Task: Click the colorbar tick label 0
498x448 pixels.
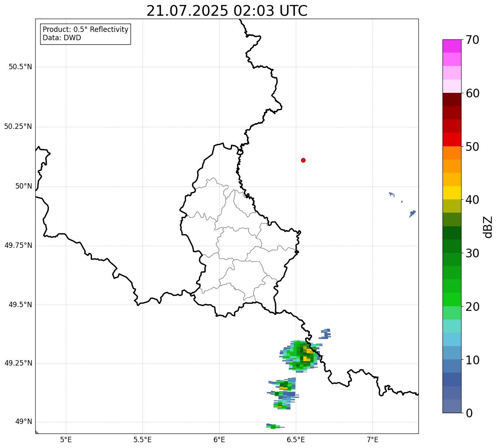Action: tap(469, 413)
